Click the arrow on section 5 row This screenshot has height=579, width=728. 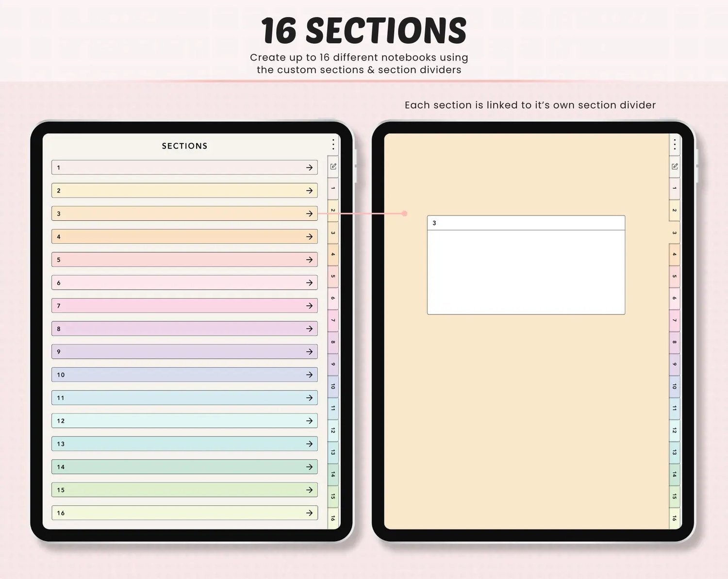click(309, 260)
